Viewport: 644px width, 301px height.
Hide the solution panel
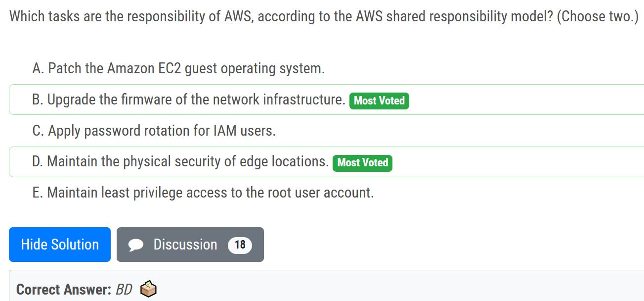(x=60, y=245)
